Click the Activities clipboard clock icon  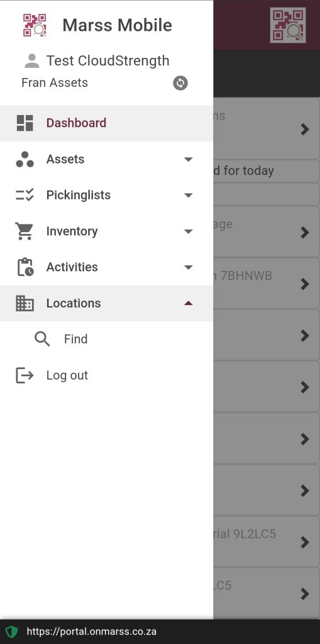(25, 267)
